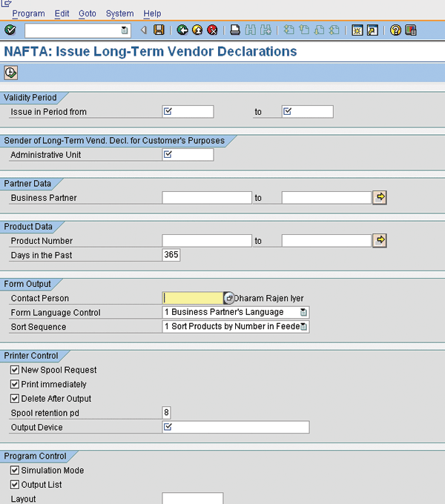Click the yellow Exit icon

click(x=197, y=30)
